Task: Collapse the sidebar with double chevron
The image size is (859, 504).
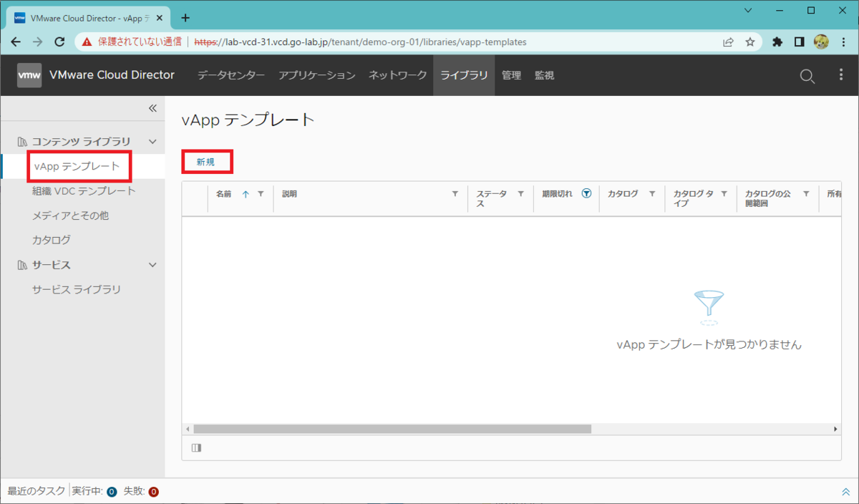Action: pyautogui.click(x=152, y=108)
